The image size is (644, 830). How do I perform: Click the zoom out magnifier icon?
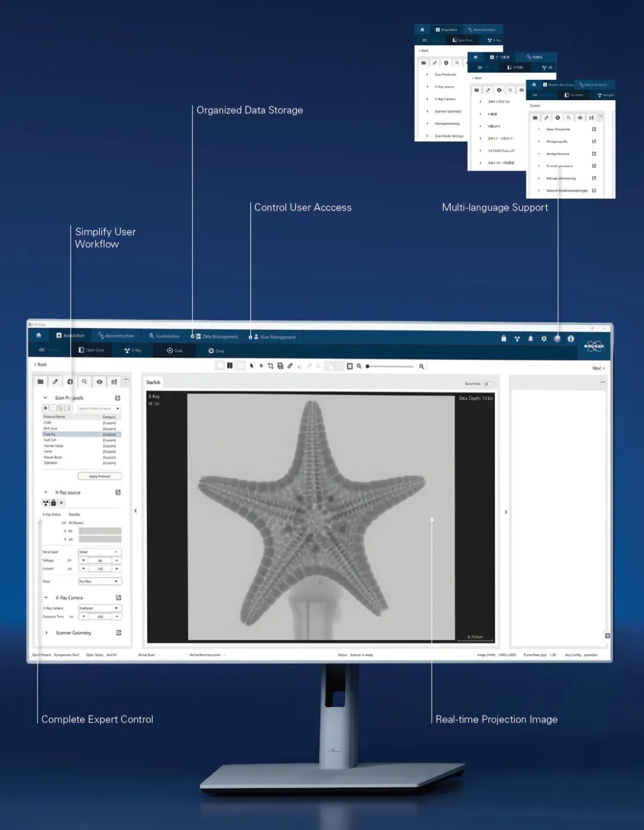pyautogui.click(x=359, y=366)
